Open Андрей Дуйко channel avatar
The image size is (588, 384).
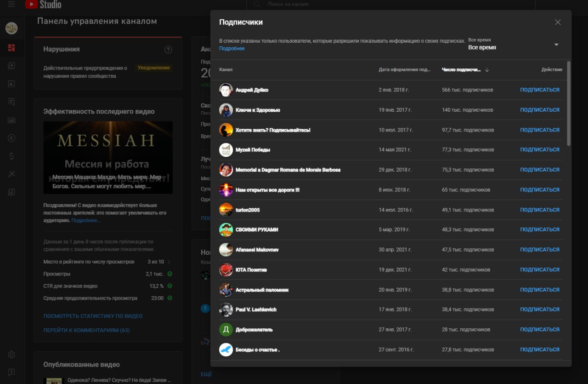[226, 90]
